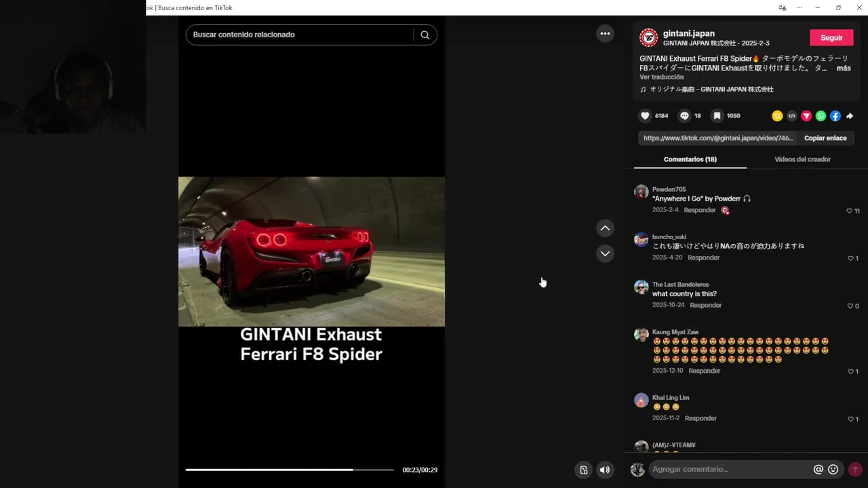Viewport: 868px width, 488px height.
Task: Click the video progress bar
Action: [290, 470]
